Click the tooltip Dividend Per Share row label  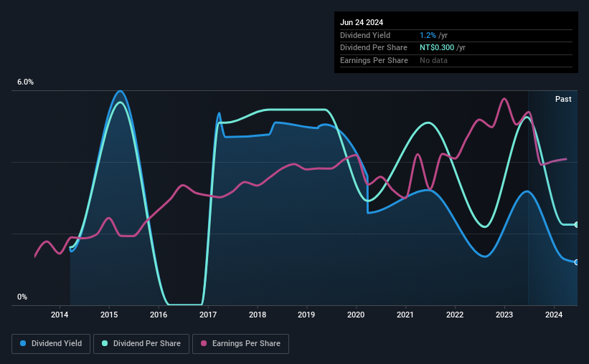point(373,48)
